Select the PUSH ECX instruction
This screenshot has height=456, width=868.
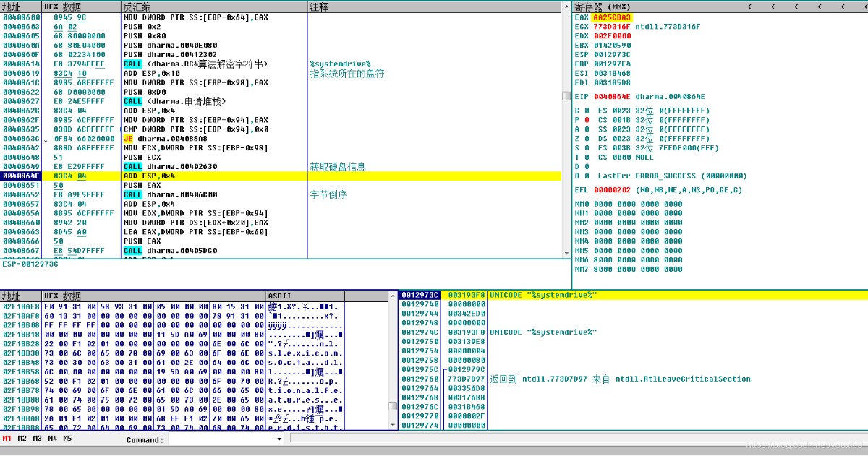(142, 158)
